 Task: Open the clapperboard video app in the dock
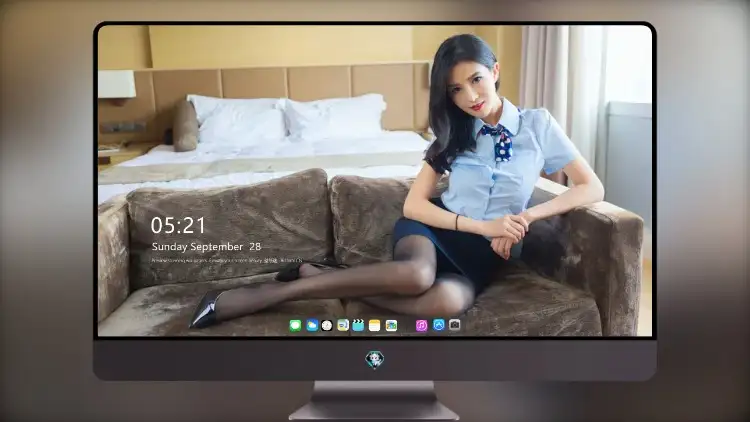(358, 325)
